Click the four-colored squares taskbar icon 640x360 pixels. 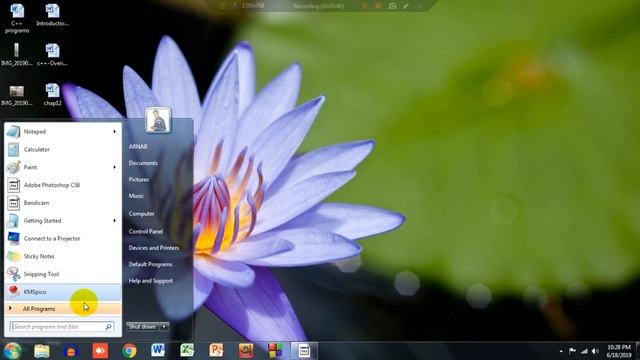(275, 350)
